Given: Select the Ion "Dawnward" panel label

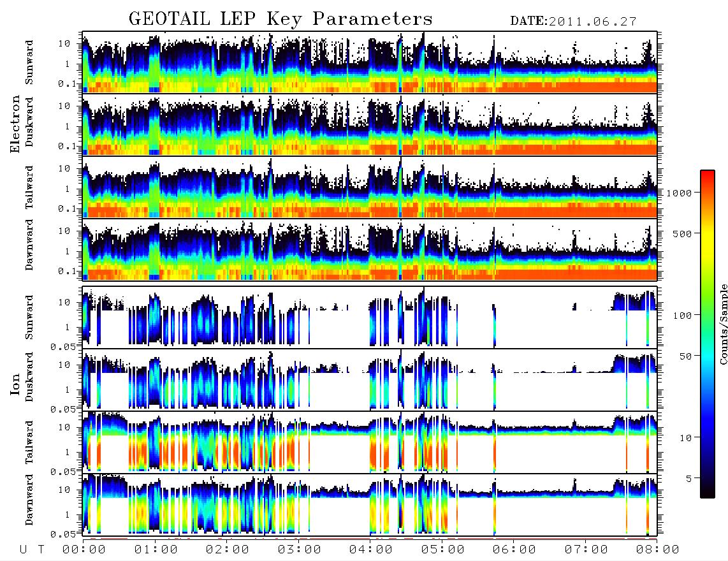Looking at the screenshot, I should 29,500.
